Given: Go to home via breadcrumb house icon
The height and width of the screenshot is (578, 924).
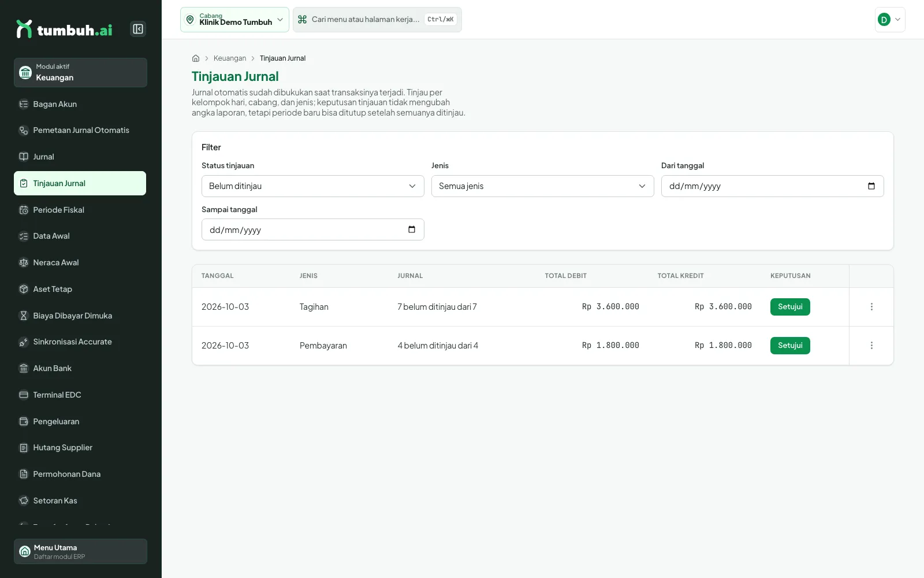Looking at the screenshot, I should (x=196, y=58).
